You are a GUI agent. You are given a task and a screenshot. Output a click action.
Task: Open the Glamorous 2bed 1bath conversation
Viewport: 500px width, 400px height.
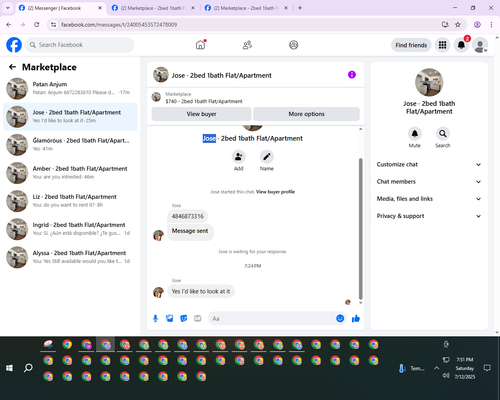pos(70,145)
